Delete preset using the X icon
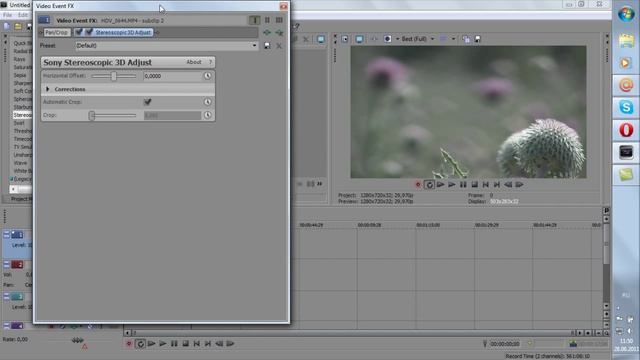Screen dimensions: 640x360 click(279, 46)
